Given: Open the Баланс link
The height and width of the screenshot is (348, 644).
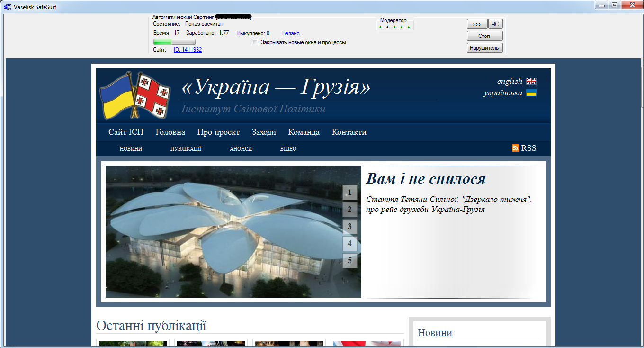Looking at the screenshot, I should (x=291, y=33).
